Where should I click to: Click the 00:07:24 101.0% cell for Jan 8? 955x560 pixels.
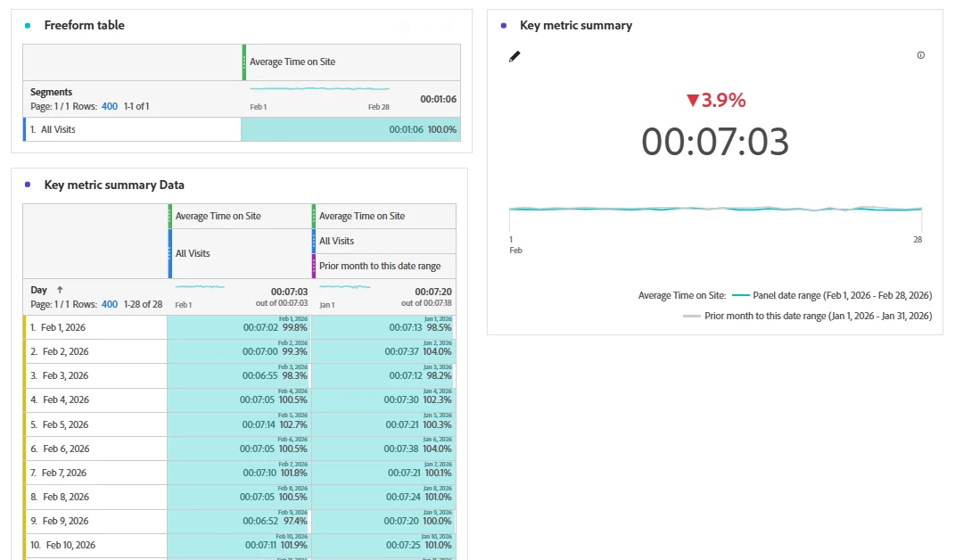pyautogui.click(x=383, y=498)
